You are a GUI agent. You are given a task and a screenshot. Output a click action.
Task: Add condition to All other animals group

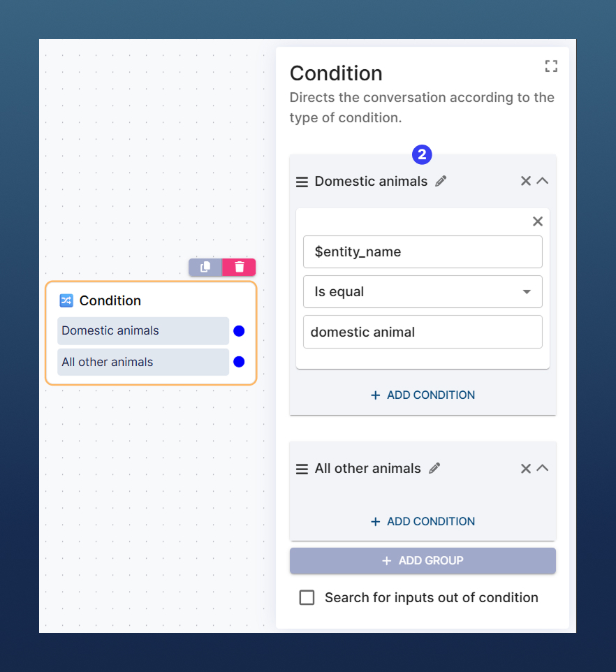click(423, 521)
